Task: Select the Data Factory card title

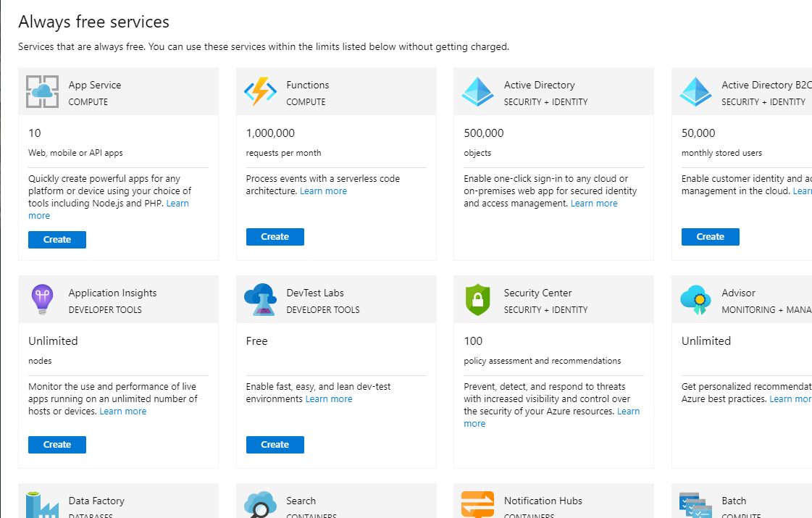Action: click(x=96, y=501)
